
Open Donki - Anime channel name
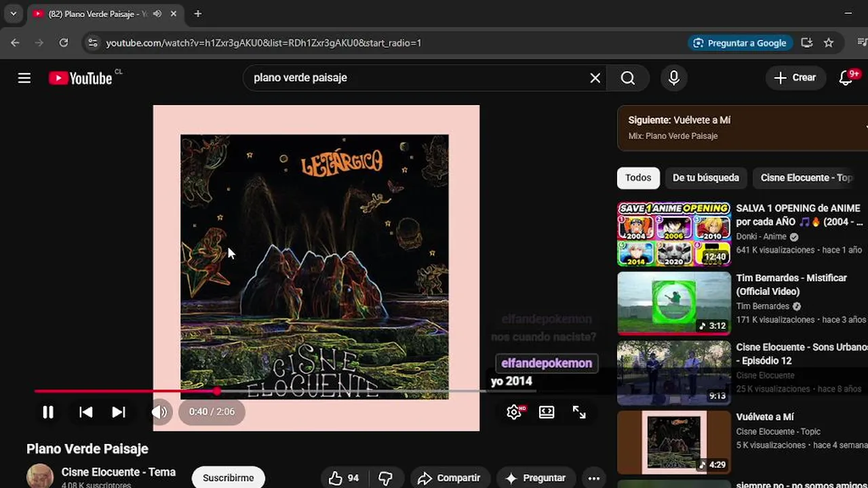762,237
